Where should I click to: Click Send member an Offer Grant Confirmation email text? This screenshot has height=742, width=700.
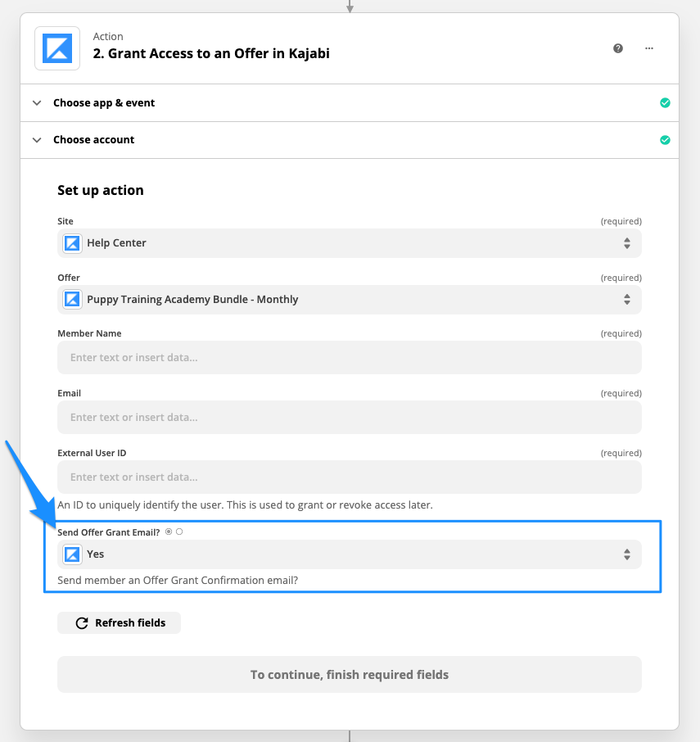(178, 580)
